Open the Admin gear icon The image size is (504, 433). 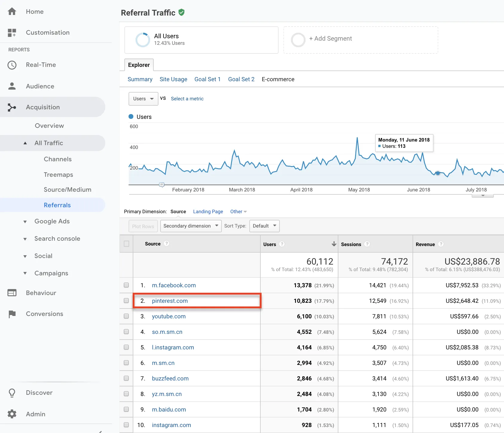(x=12, y=414)
